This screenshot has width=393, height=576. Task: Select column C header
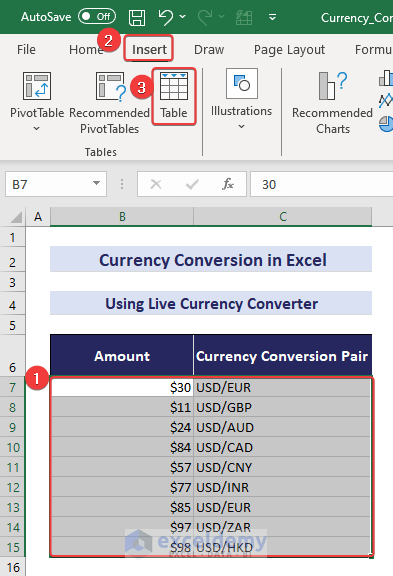[x=283, y=216]
